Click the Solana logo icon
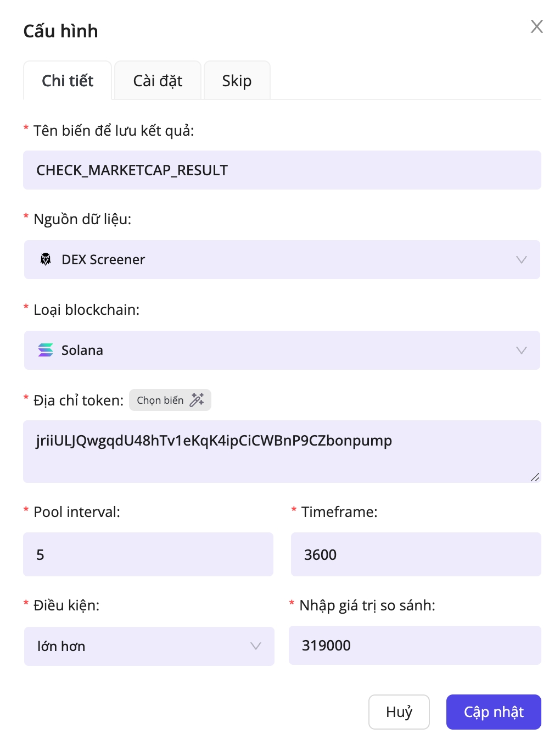The height and width of the screenshot is (745, 560). pyautogui.click(x=46, y=350)
